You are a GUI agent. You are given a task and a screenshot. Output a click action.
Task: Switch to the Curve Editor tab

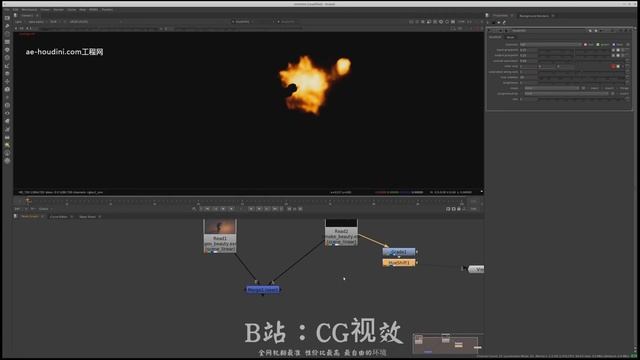tap(58, 217)
